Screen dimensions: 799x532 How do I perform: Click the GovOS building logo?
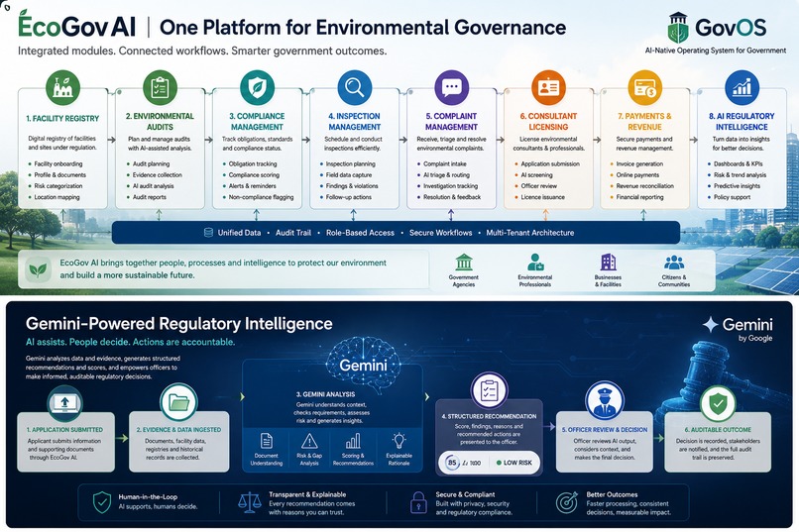678,28
